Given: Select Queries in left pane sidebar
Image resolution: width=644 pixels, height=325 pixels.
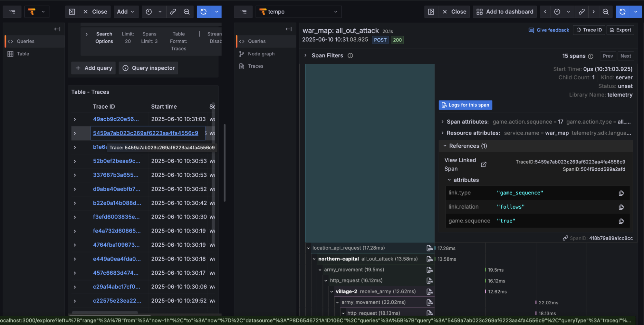Looking at the screenshot, I should click(x=35, y=41).
